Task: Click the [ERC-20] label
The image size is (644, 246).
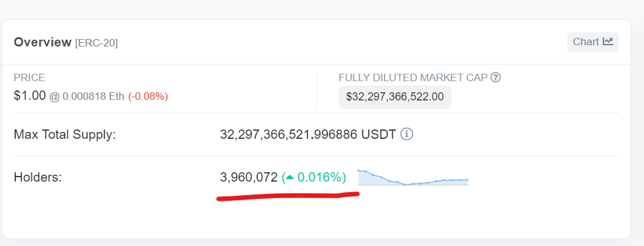Action: point(96,43)
